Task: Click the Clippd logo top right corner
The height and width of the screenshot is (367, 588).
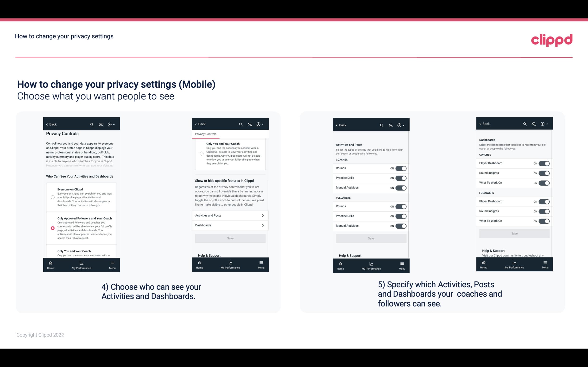Action: tap(552, 39)
